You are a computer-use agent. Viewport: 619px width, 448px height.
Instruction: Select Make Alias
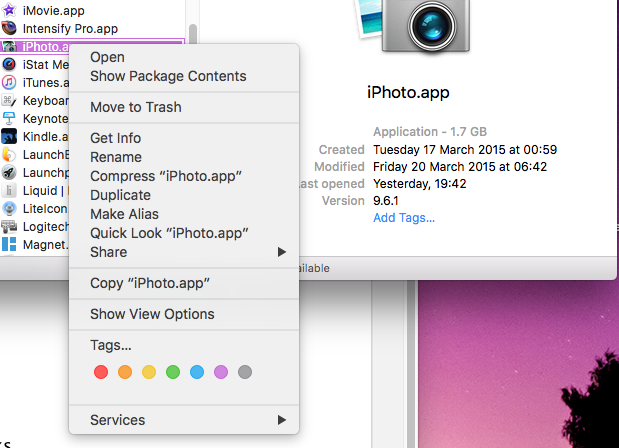(184, 214)
